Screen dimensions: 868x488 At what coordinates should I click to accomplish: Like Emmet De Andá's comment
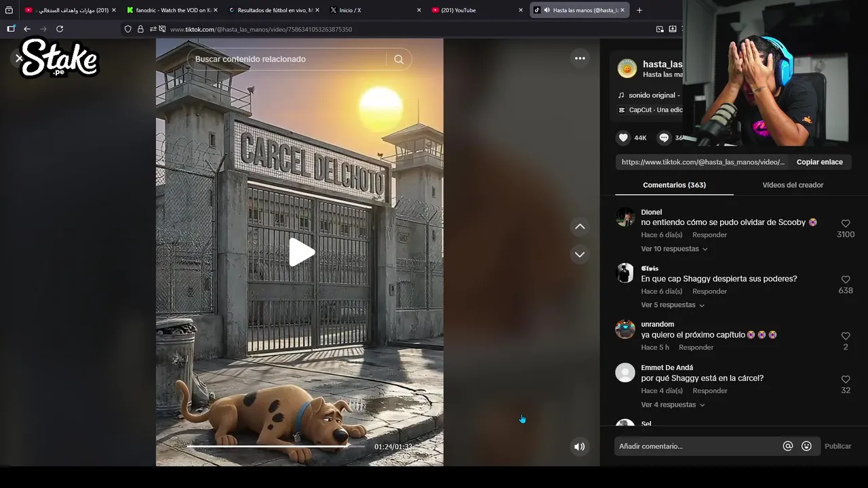(846, 380)
